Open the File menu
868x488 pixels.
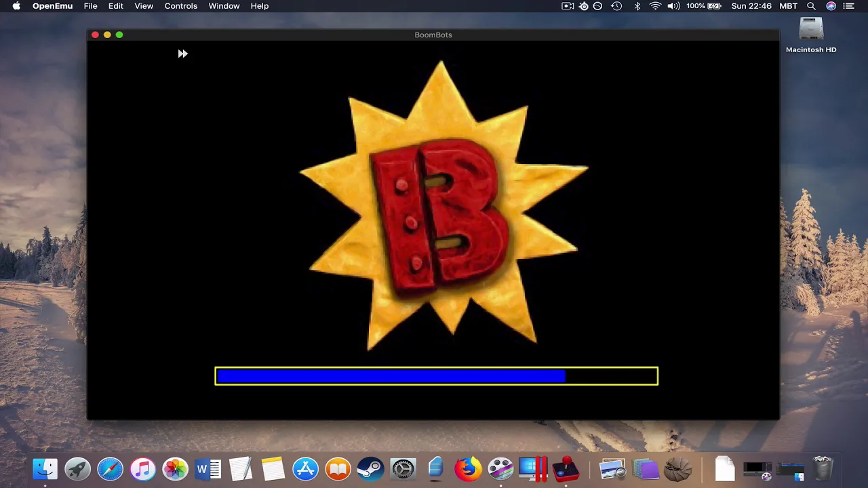click(x=90, y=6)
